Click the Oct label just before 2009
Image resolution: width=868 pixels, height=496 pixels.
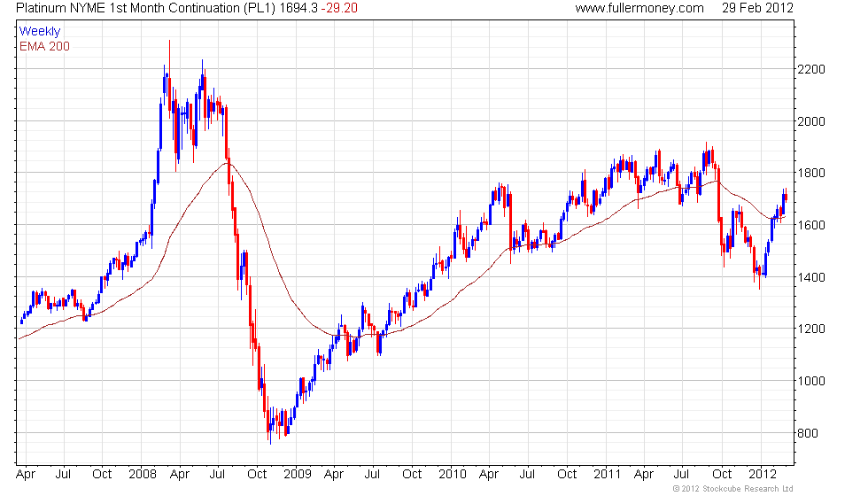click(257, 475)
